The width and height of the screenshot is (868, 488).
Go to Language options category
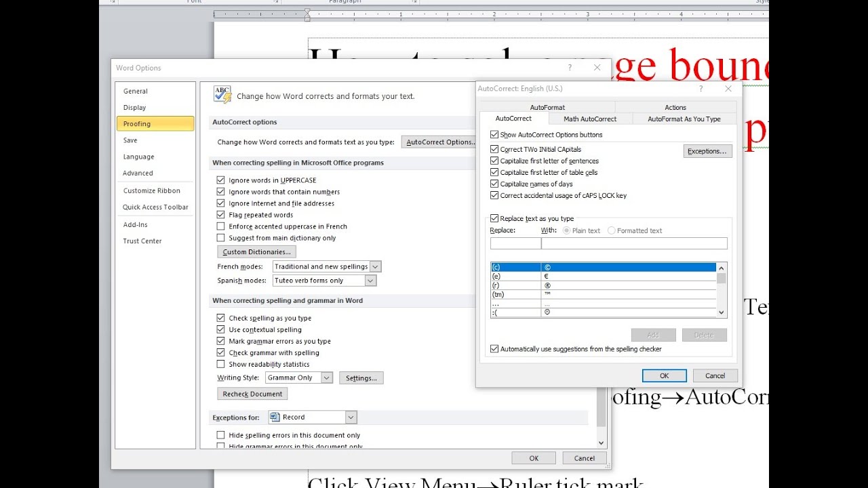(x=155, y=157)
